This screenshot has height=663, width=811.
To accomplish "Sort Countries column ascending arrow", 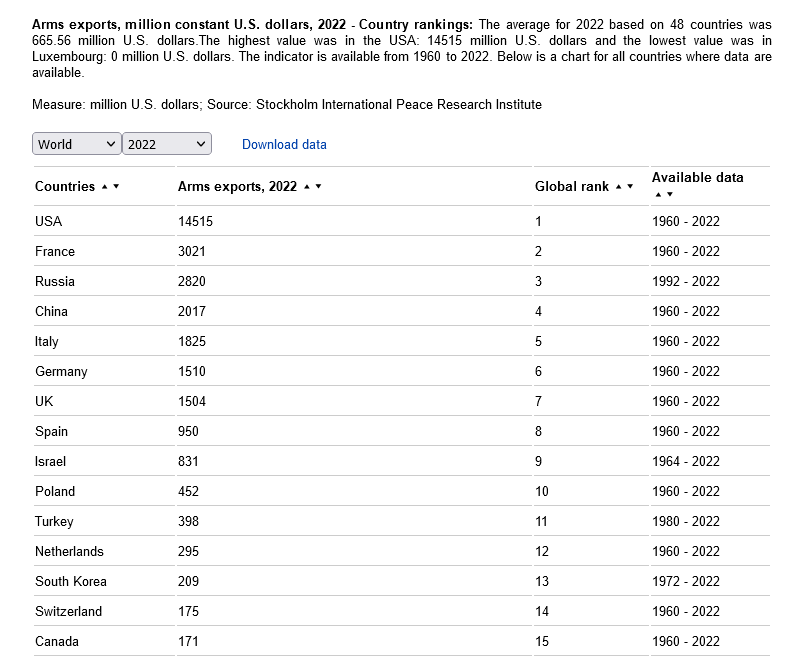I will tap(104, 187).
